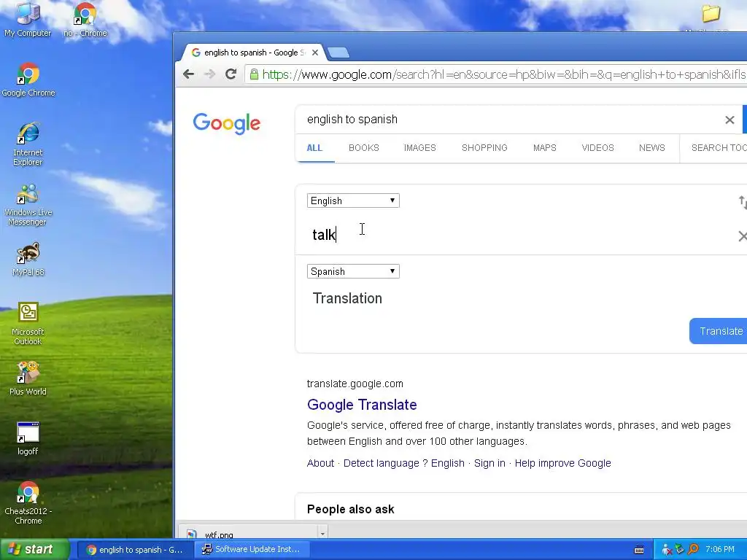Switch to the BOOKS results tab
The height and width of the screenshot is (560, 747).
pos(364,147)
